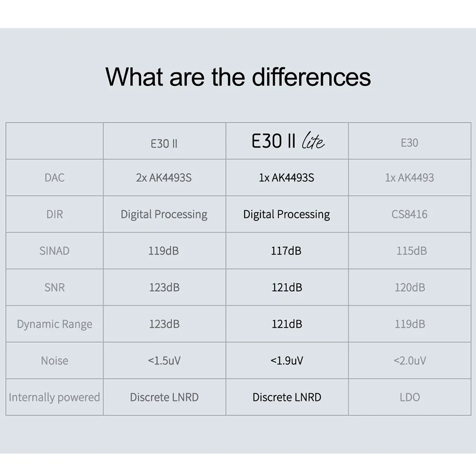Click the 117dB SINAD value

coord(287,251)
